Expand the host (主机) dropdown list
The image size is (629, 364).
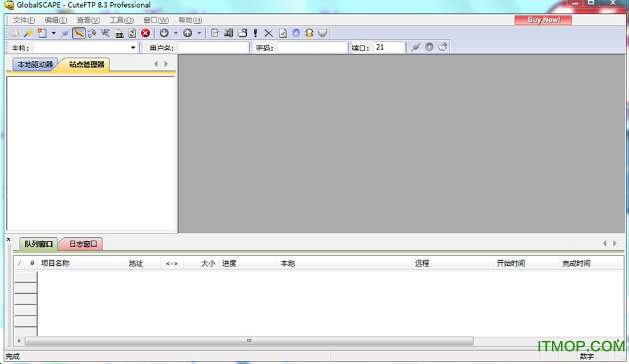pyautogui.click(x=133, y=48)
